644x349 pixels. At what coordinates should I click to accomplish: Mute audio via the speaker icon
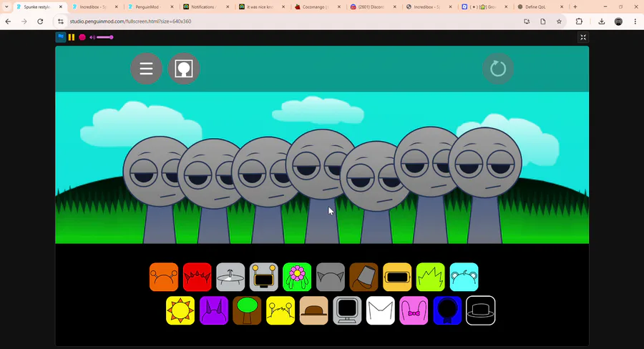[92, 37]
